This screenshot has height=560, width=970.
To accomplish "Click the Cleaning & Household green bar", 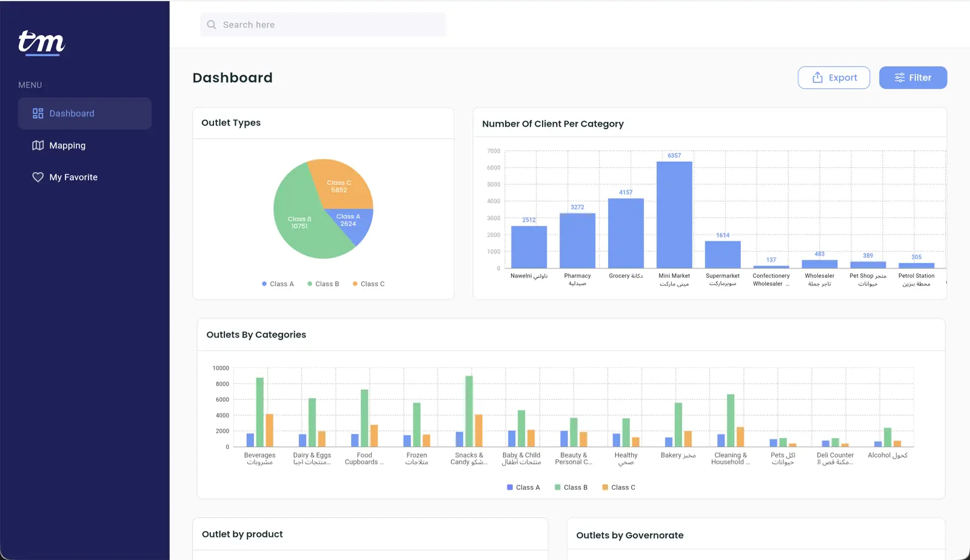I will click(x=731, y=421).
